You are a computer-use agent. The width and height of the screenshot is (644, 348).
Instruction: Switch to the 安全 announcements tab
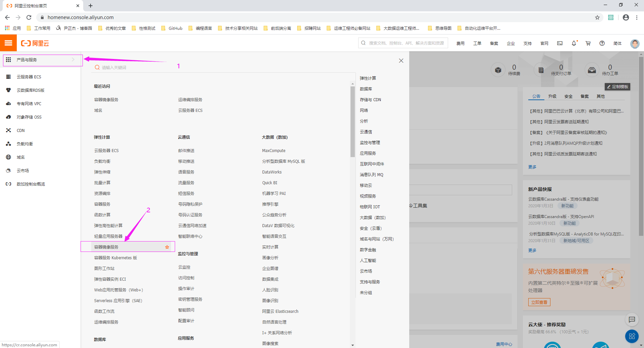(569, 96)
